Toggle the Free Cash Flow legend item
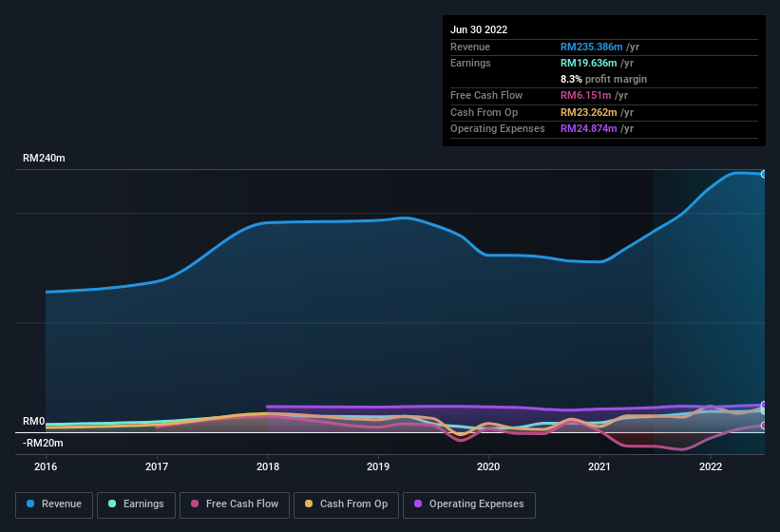 [235, 503]
